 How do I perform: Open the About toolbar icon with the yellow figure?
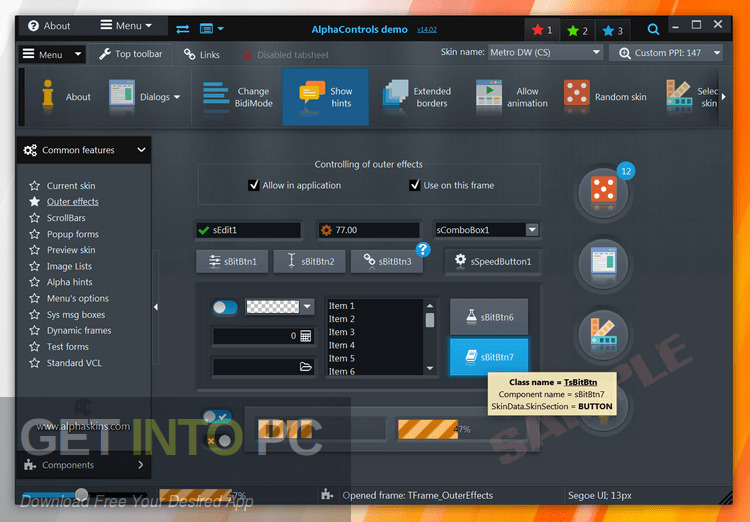[x=47, y=97]
